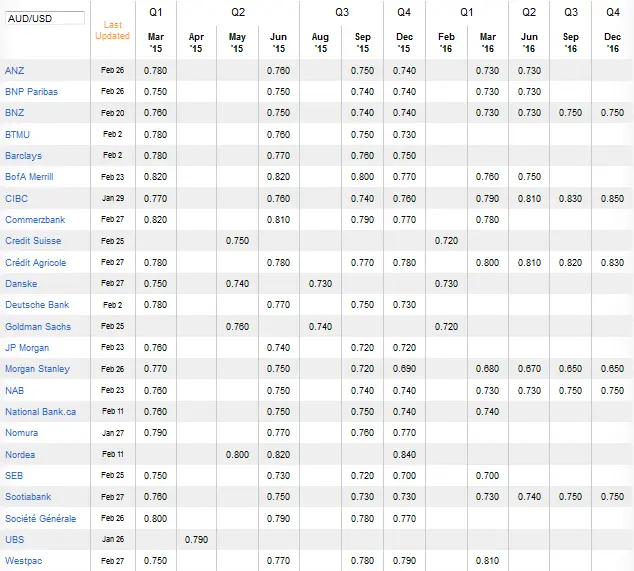Open the Société Générale link
This screenshot has width=634, height=571.
40,518
